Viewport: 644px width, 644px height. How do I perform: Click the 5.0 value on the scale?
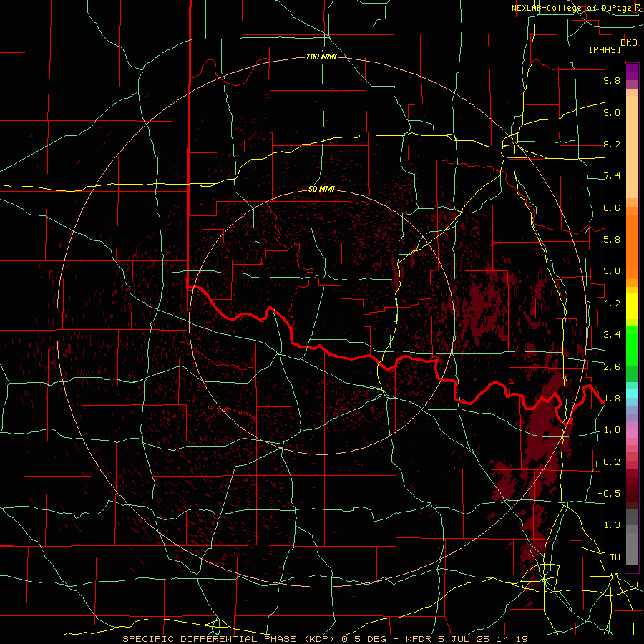[612, 271]
